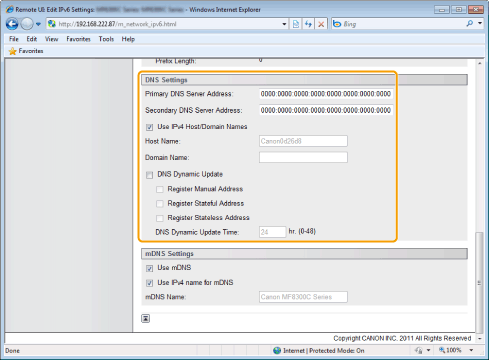Viewport: 489px width, 360px height.
Task: Enable the DNS Dynamic Update checkbox
Action: click(149, 175)
